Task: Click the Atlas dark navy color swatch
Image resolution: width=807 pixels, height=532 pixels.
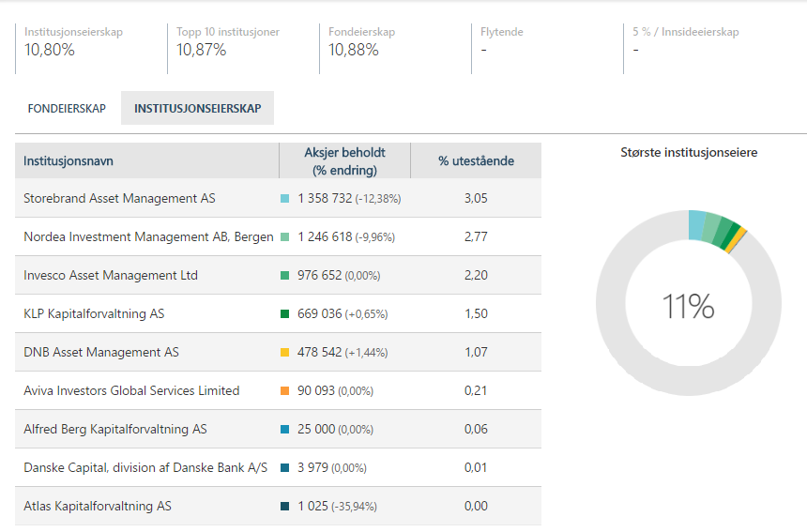Action: click(284, 507)
